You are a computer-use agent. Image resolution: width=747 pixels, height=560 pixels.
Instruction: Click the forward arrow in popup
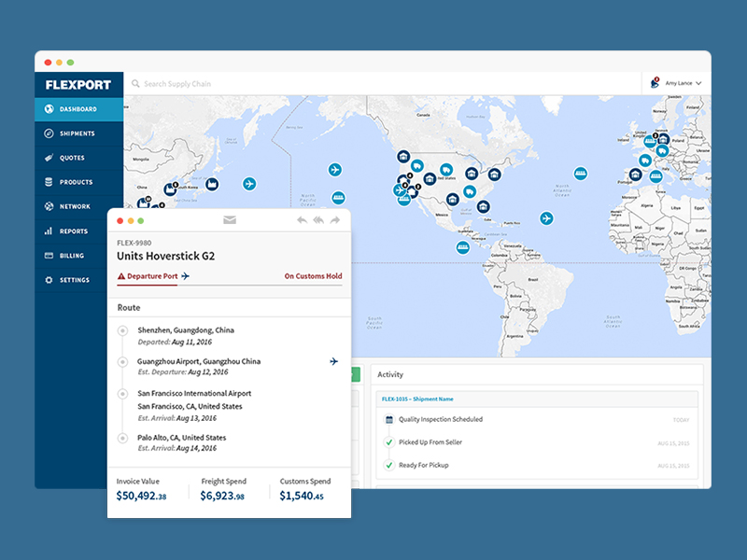335,220
